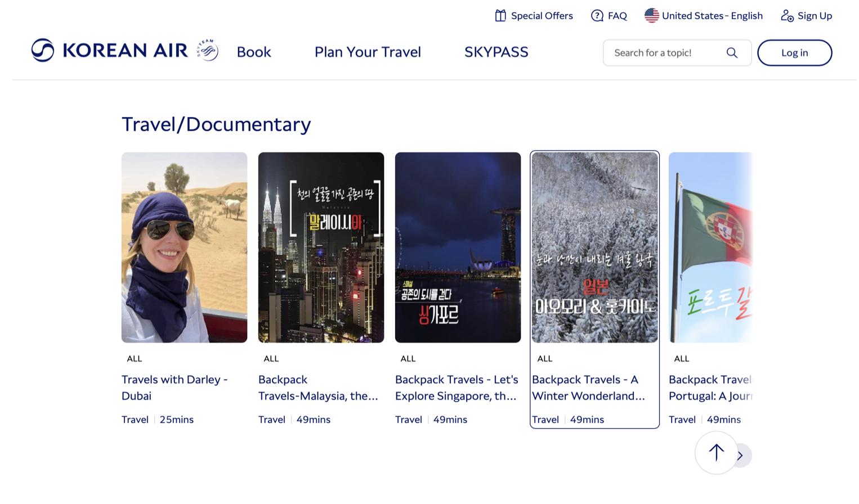
Task: Click the Sign Up link
Action: click(x=807, y=16)
